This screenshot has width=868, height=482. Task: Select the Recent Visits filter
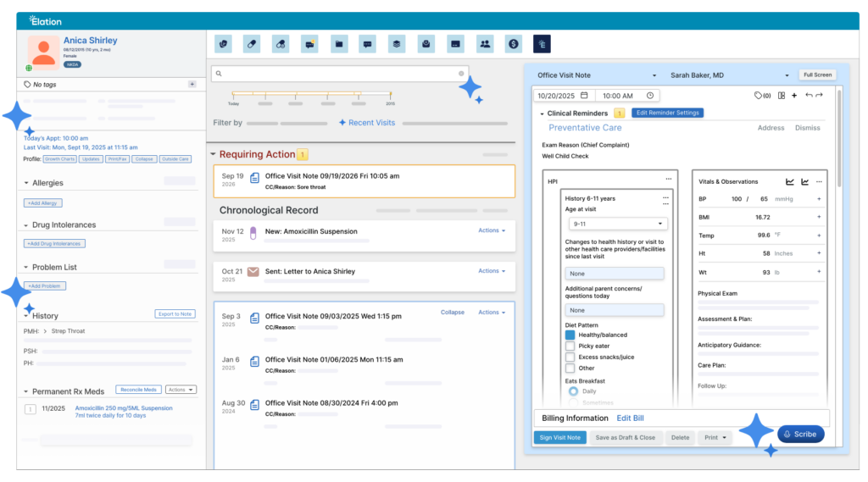[367, 123]
